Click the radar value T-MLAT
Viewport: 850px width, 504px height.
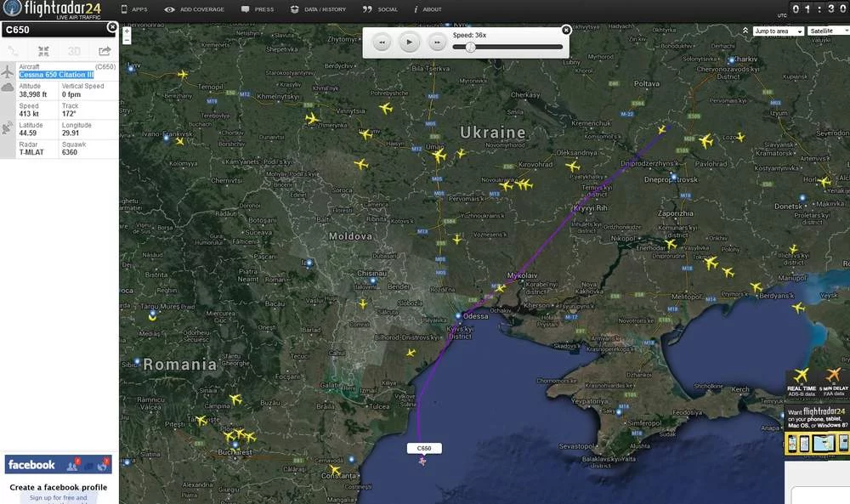tap(31, 152)
